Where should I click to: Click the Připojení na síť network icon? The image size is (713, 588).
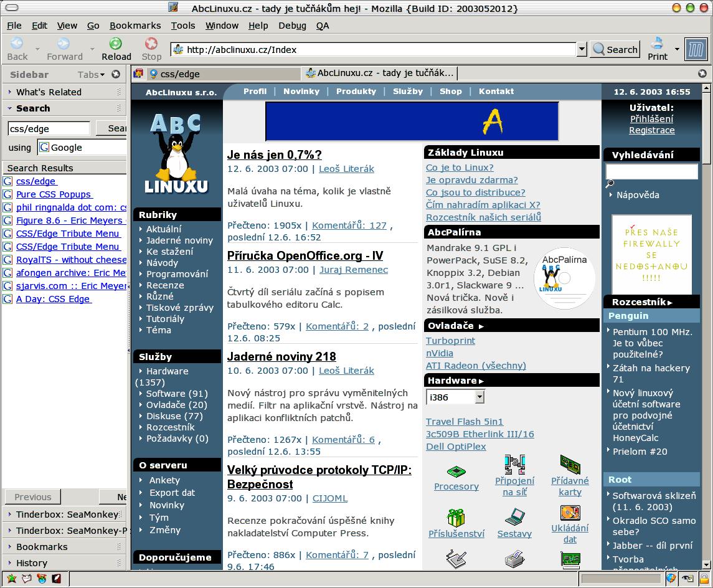[x=515, y=464]
